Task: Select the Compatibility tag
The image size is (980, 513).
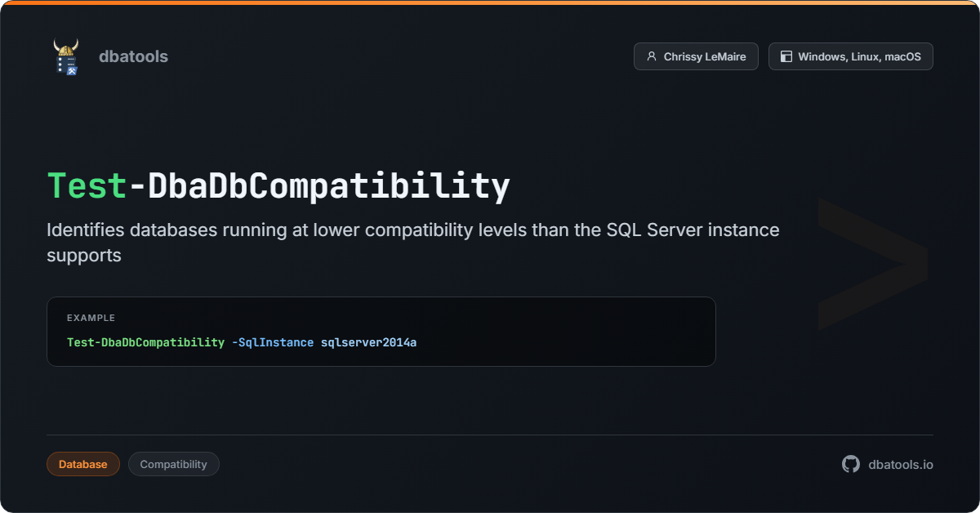Action: (174, 464)
